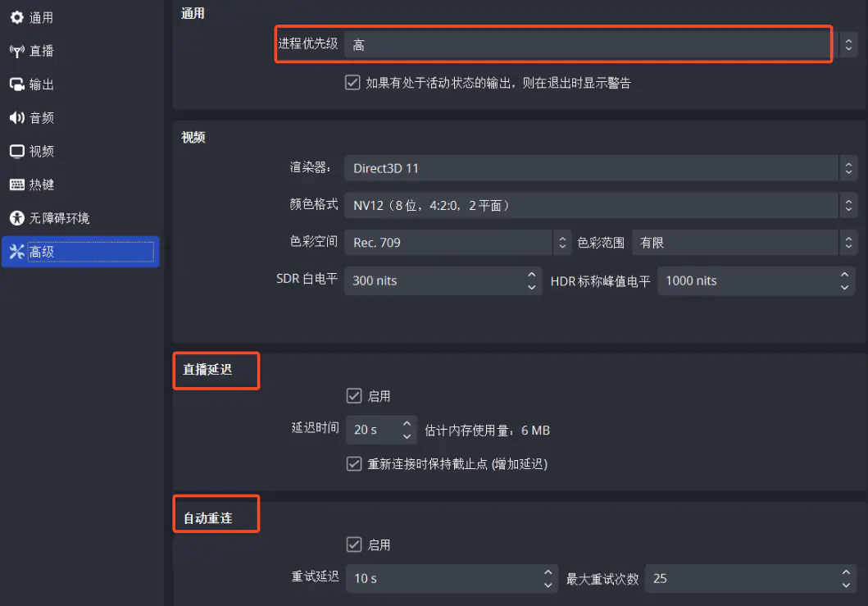Click the SDR 白电平 field showing 300 nits
This screenshot has height=606, width=868.
coord(443,280)
